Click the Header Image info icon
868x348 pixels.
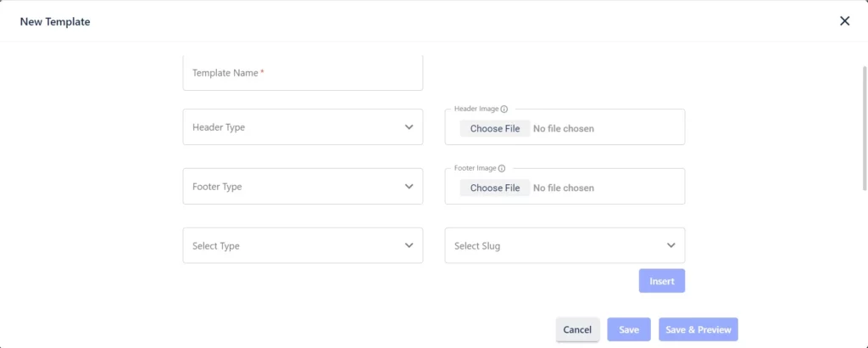[504, 109]
